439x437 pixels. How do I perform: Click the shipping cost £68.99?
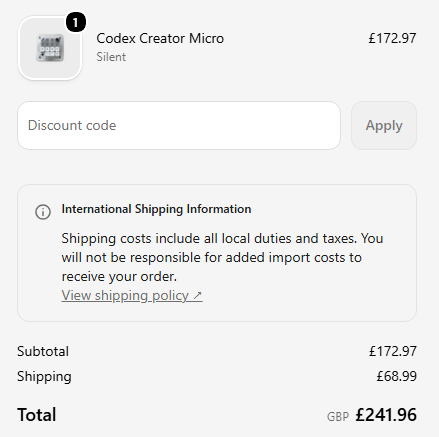point(397,376)
